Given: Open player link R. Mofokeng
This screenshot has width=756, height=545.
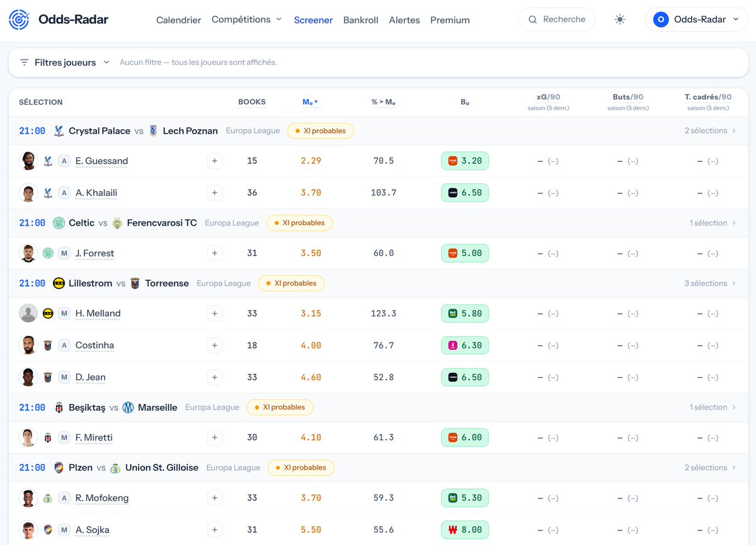Looking at the screenshot, I should click(x=102, y=498).
